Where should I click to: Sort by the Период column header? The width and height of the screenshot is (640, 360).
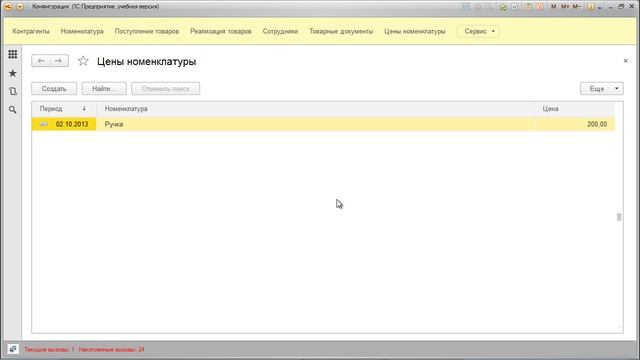(64, 109)
